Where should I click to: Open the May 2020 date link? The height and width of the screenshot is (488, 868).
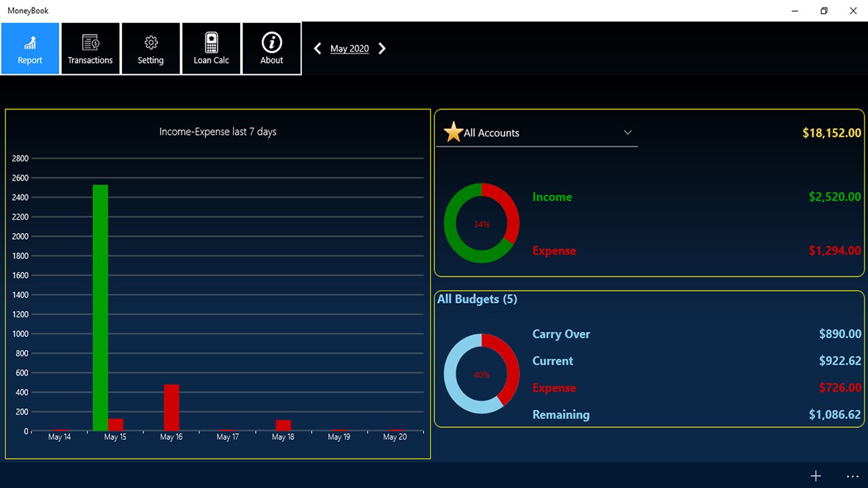pos(349,48)
